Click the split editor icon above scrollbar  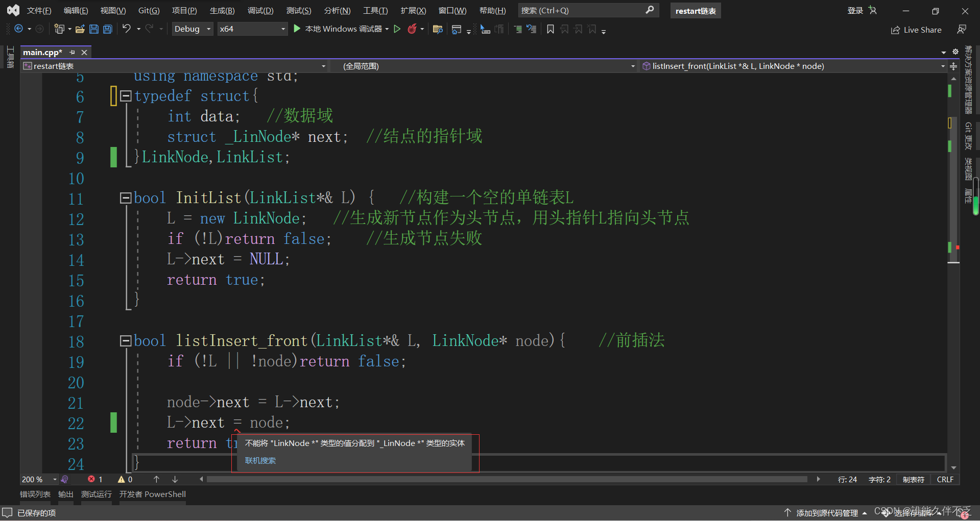click(x=953, y=66)
